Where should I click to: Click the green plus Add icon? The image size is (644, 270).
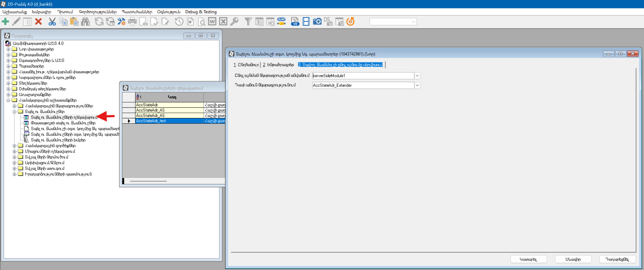pyautogui.click(x=5, y=22)
